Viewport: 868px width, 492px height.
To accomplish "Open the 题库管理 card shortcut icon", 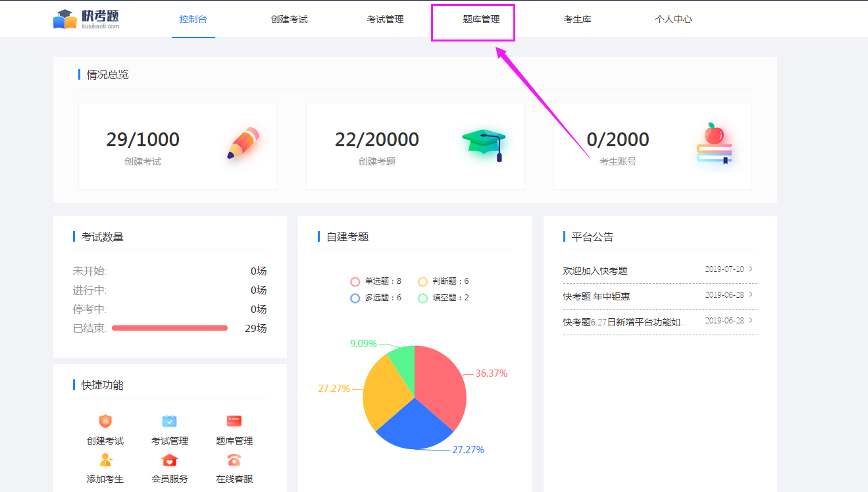I will click(234, 422).
